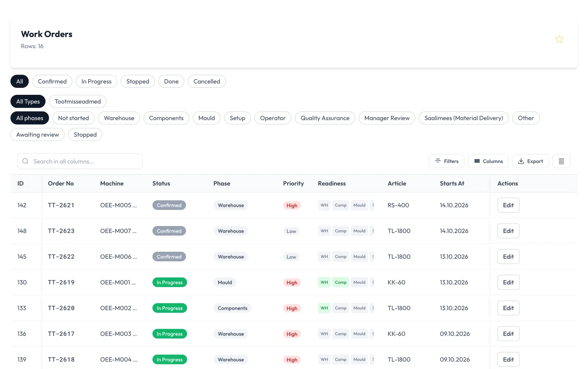
Task: Filter phase by Quality Assurance
Action: pos(325,118)
